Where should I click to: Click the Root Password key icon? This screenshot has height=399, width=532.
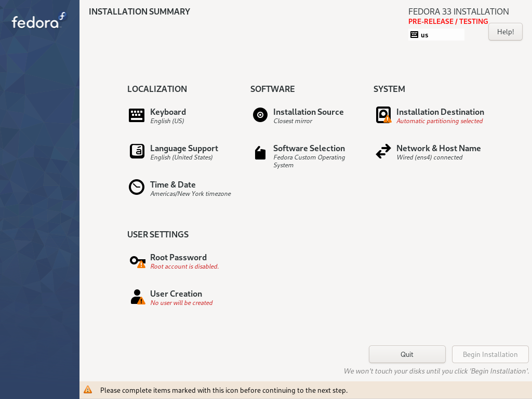click(x=137, y=262)
